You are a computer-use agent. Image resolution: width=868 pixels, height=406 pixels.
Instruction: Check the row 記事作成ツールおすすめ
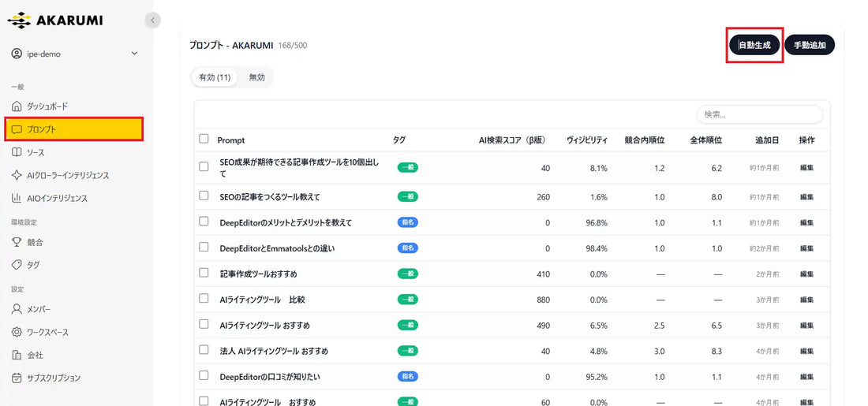tap(204, 272)
